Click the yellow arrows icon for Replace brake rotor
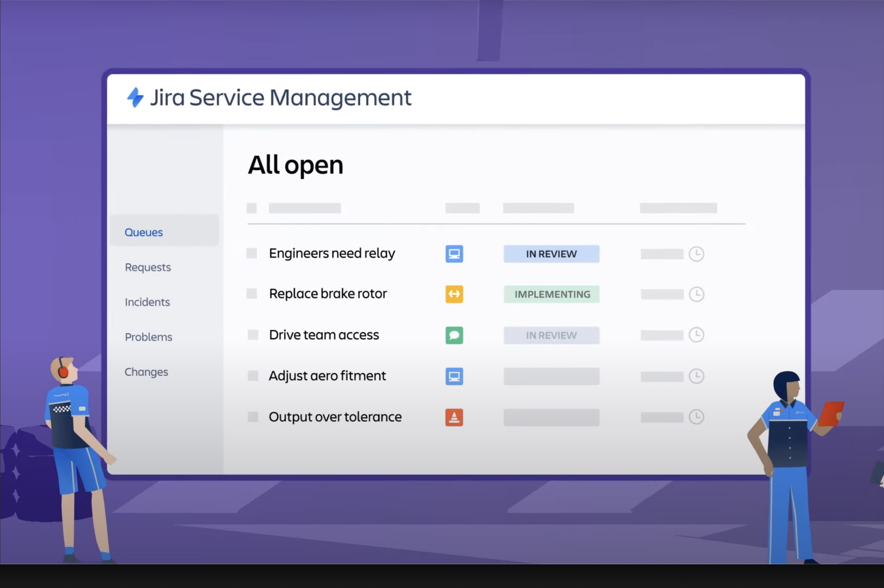Screen dimensions: 884x588 click(x=454, y=294)
